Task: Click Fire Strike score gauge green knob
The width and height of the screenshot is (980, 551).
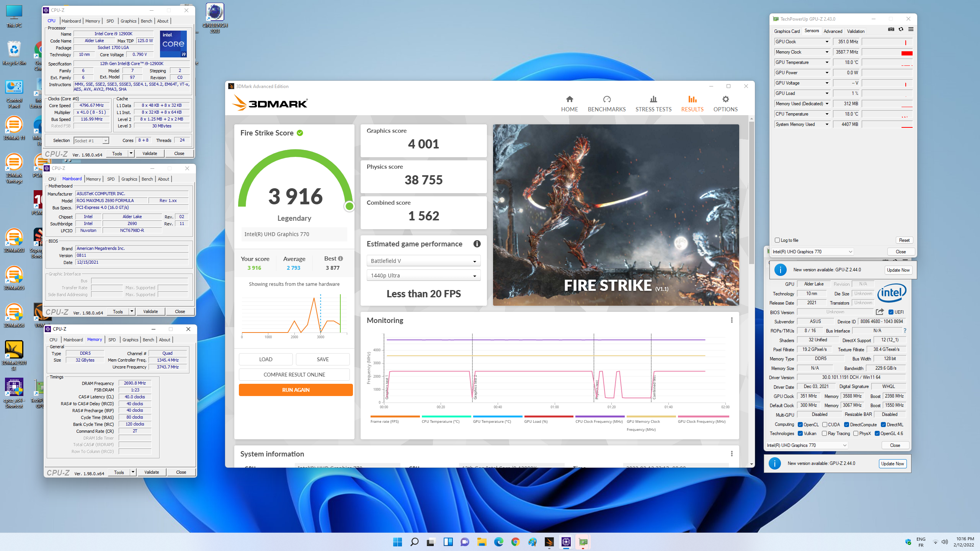Action: 349,207
